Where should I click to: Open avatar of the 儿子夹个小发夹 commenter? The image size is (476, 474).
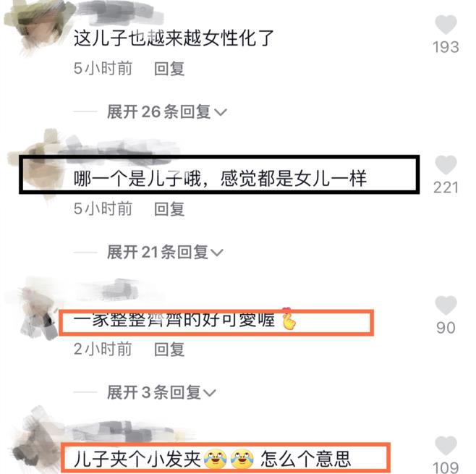click(38, 444)
